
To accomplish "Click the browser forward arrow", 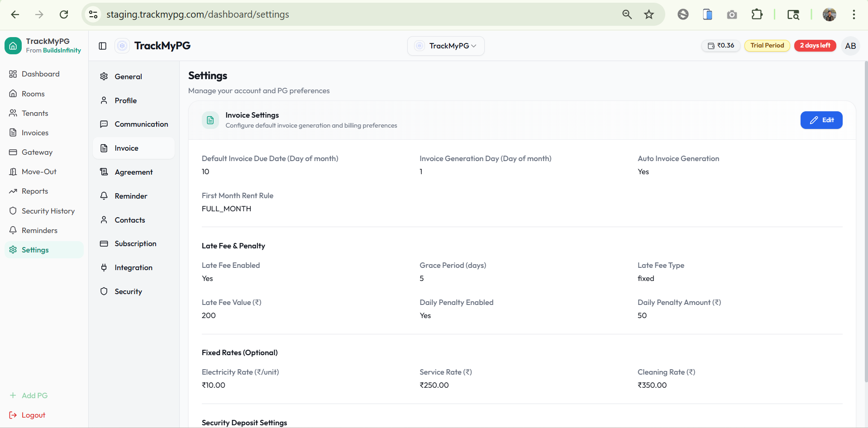I will click(x=39, y=14).
